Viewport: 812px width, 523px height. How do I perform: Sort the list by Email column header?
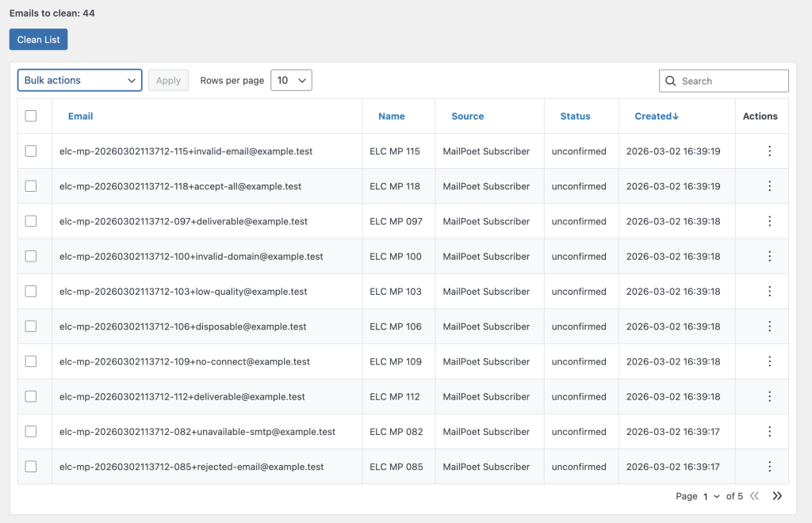pos(80,116)
